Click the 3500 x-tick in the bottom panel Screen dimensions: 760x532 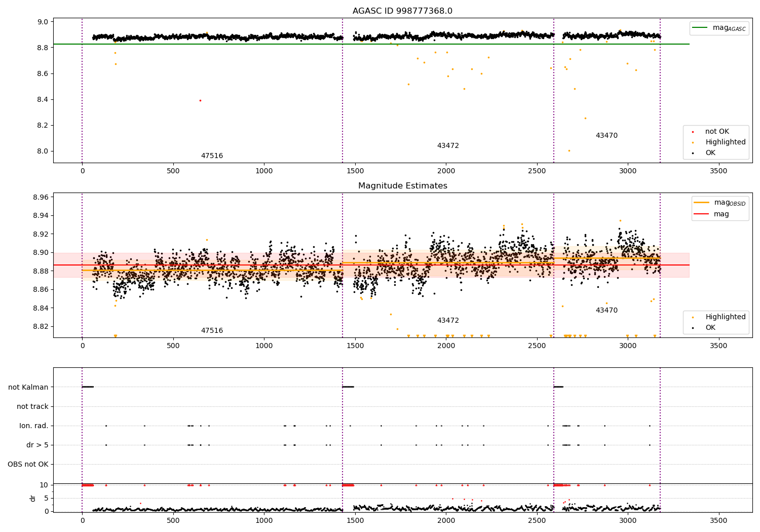718,520
